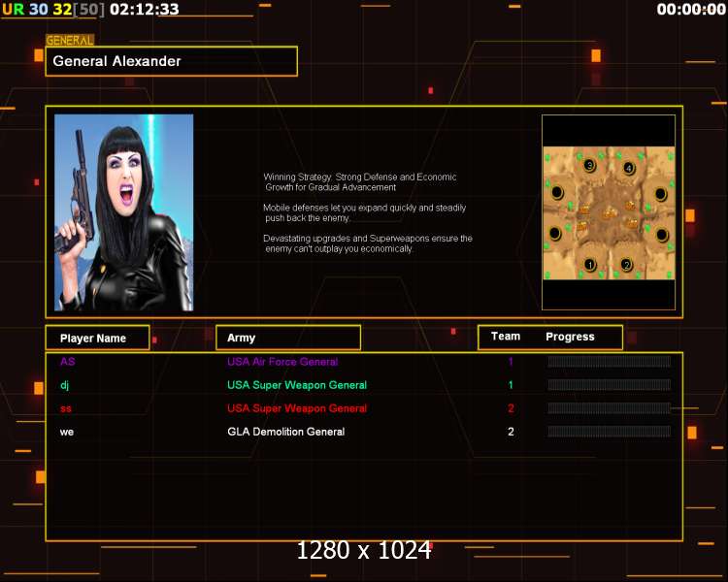This screenshot has width=728, height=582.
Task: Select player name we
Action: coord(67,432)
